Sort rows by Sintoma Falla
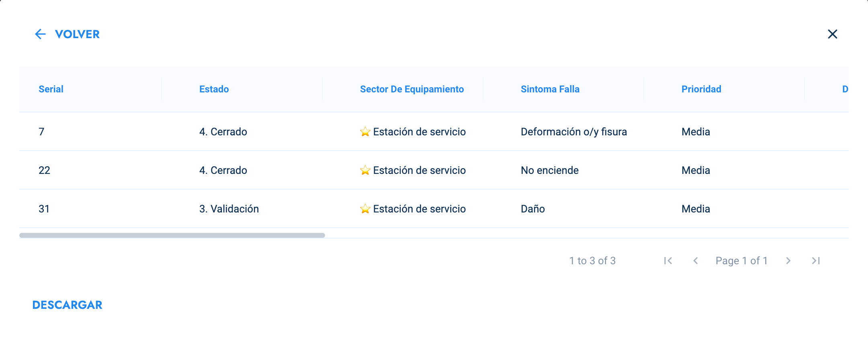 tap(550, 89)
